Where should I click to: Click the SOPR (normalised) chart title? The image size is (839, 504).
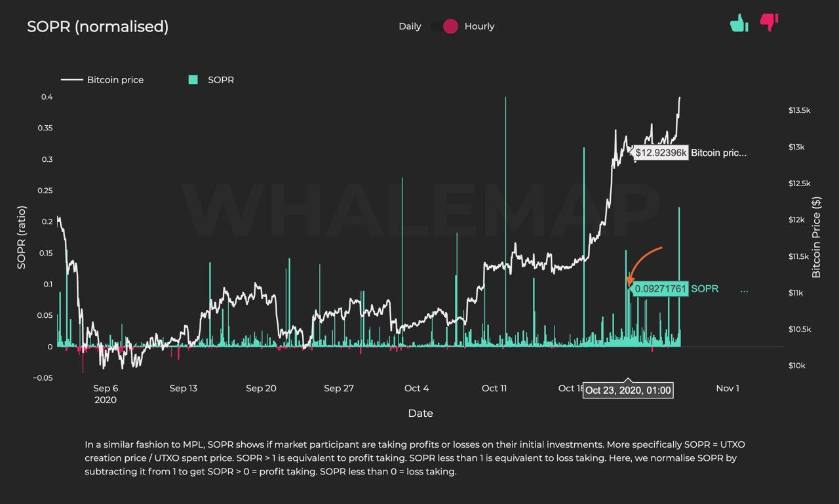click(x=98, y=26)
